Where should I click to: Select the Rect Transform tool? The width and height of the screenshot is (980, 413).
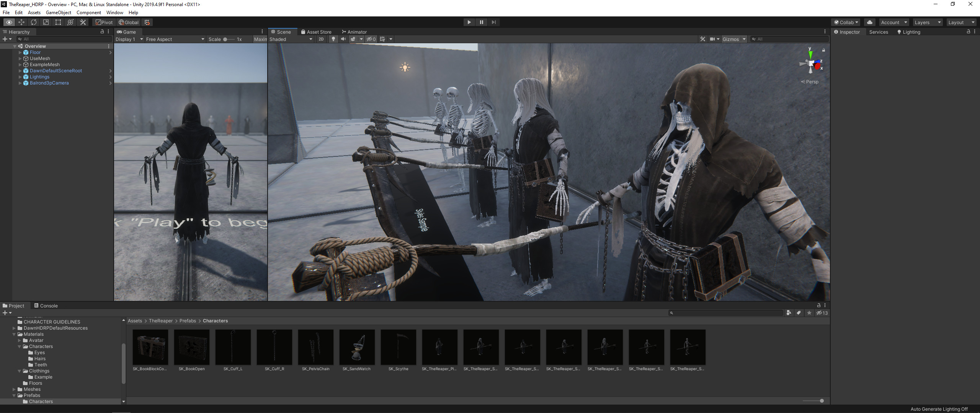pos(58,22)
